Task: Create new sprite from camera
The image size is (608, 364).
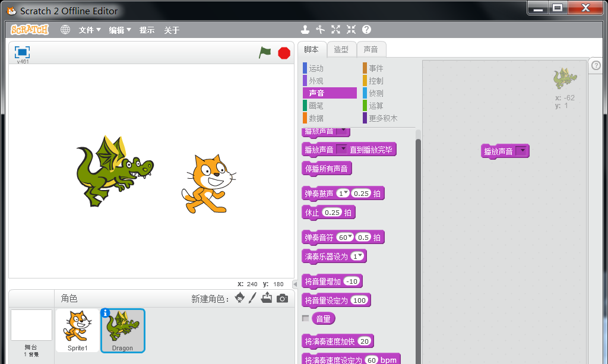Action: 282,298
